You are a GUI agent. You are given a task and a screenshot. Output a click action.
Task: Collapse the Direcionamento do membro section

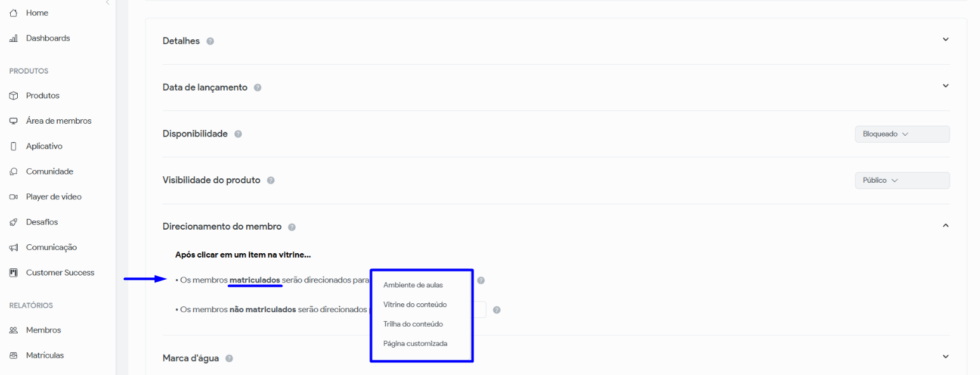945,225
